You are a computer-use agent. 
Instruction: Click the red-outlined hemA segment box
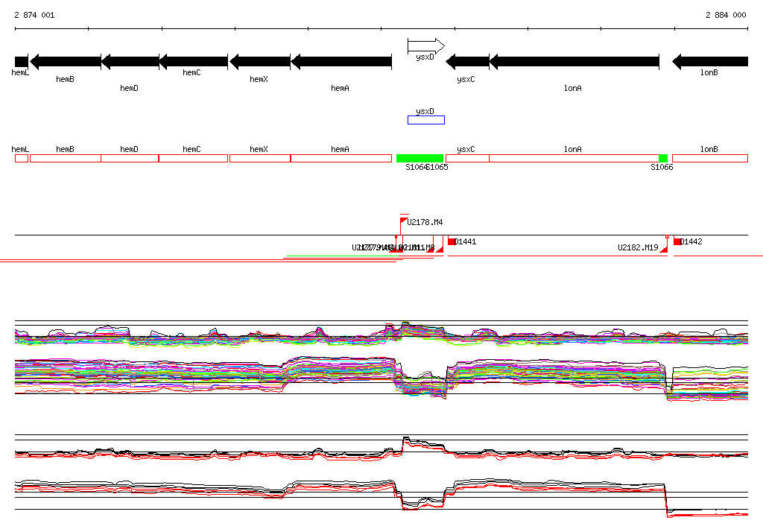point(341,159)
